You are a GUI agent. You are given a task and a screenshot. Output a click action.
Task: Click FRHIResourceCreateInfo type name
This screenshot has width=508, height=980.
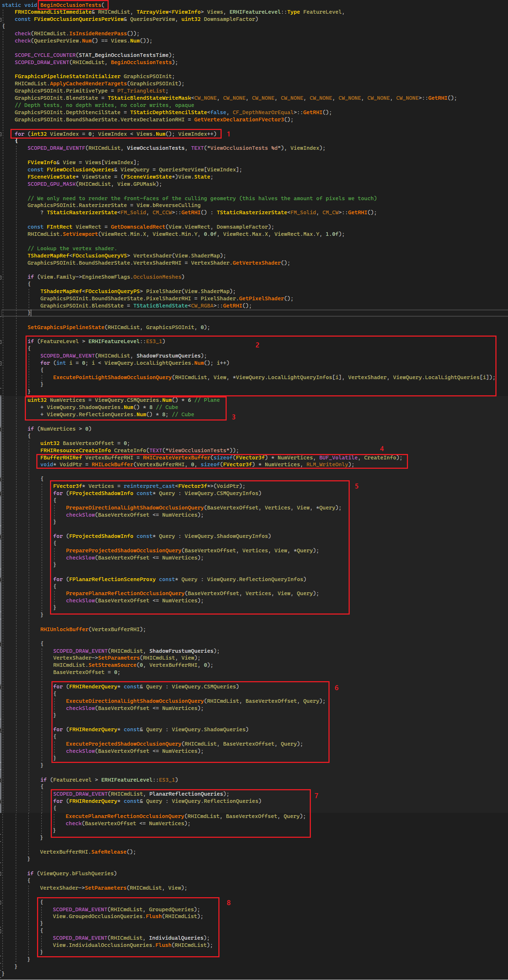(x=76, y=451)
